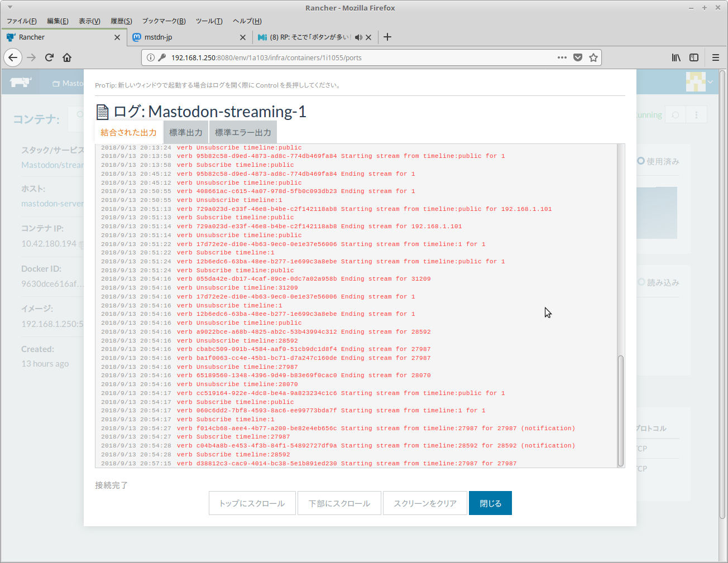This screenshot has width=728, height=563.
Task: Open the Firefox library icon
Action: (676, 57)
